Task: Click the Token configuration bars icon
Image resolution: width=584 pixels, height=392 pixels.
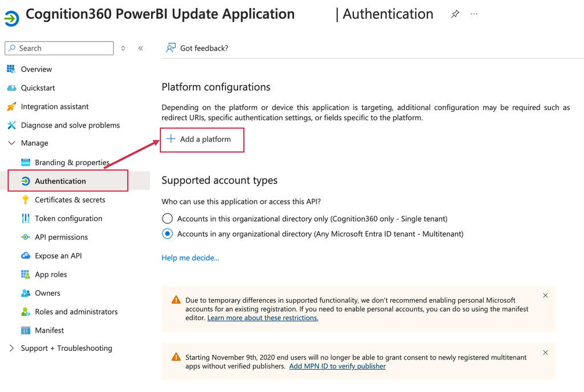Action: tap(25, 218)
